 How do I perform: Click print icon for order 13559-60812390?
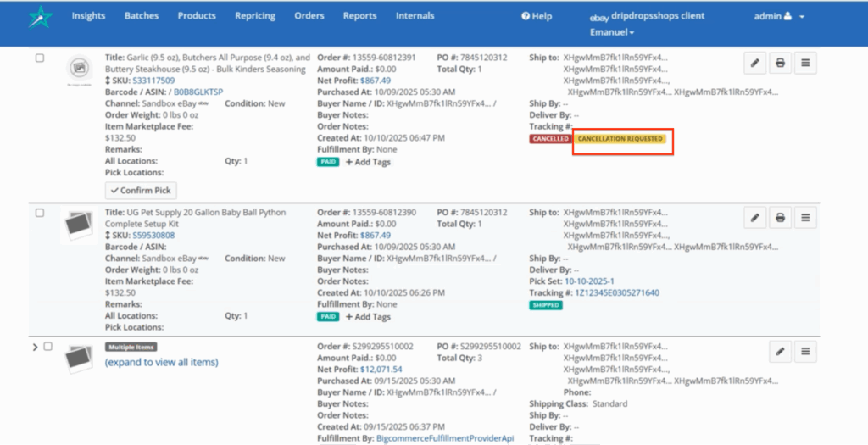[x=780, y=219]
